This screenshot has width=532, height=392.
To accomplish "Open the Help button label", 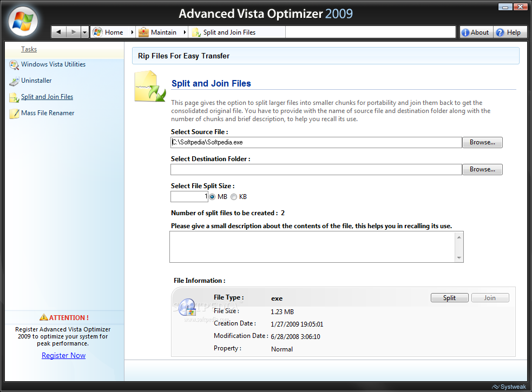I will 514,32.
